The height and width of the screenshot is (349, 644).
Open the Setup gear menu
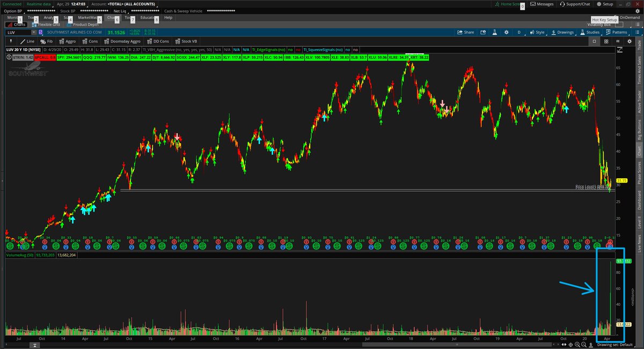[604, 4]
